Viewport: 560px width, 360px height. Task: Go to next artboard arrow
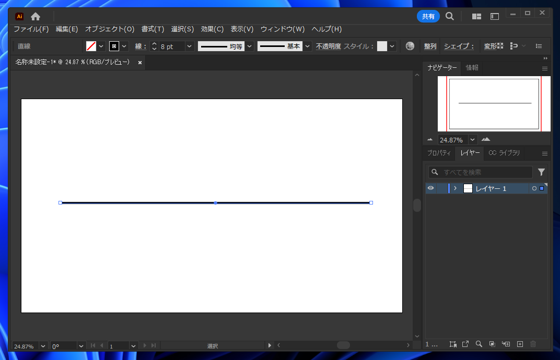(145, 345)
